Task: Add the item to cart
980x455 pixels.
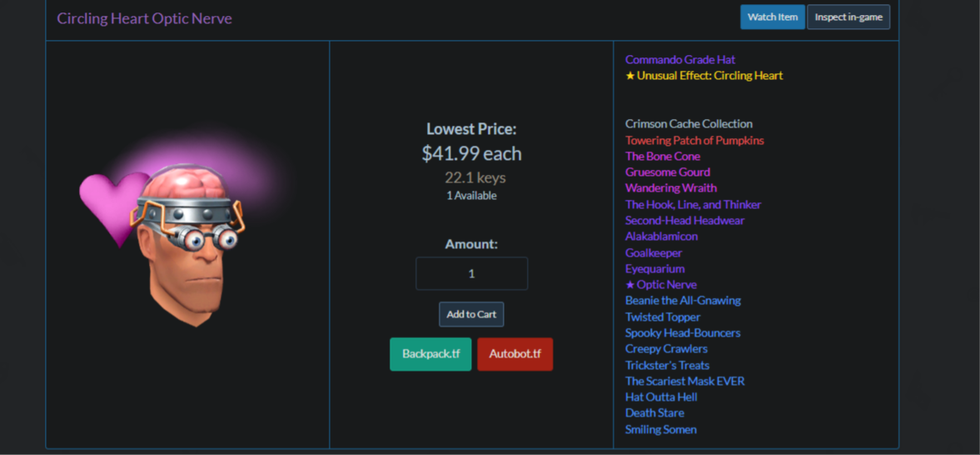Action: point(471,314)
